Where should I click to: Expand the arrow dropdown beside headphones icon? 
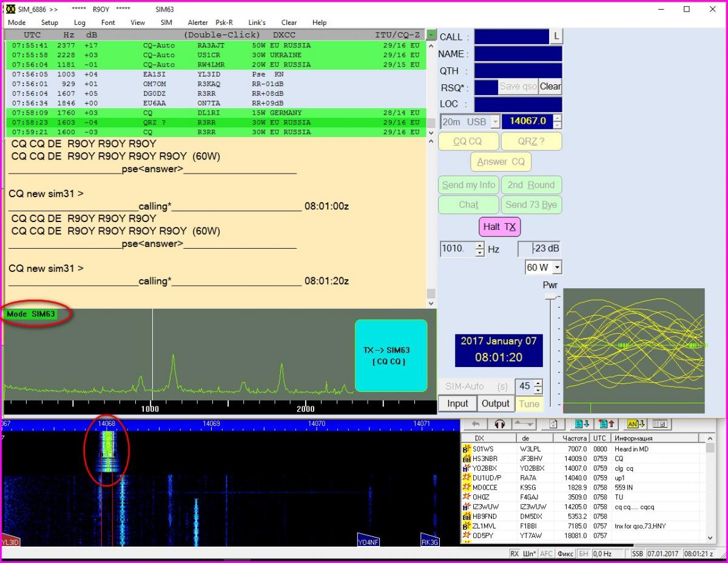pos(525,424)
